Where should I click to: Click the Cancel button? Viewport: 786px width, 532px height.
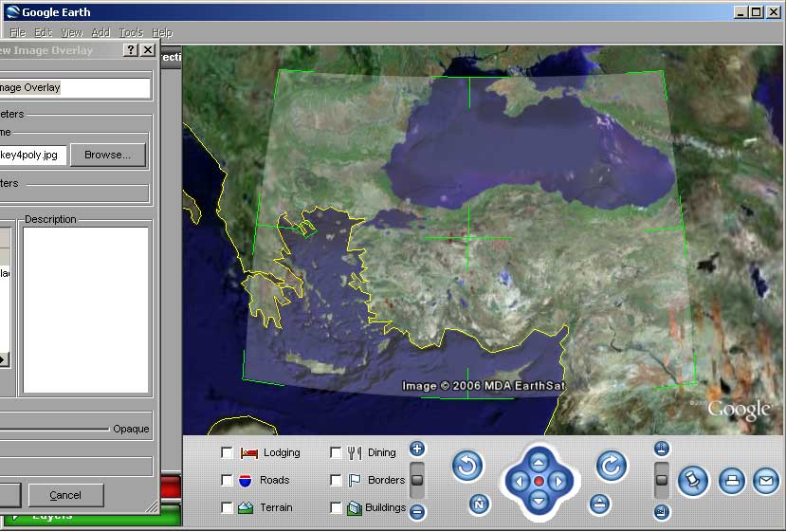point(65,495)
